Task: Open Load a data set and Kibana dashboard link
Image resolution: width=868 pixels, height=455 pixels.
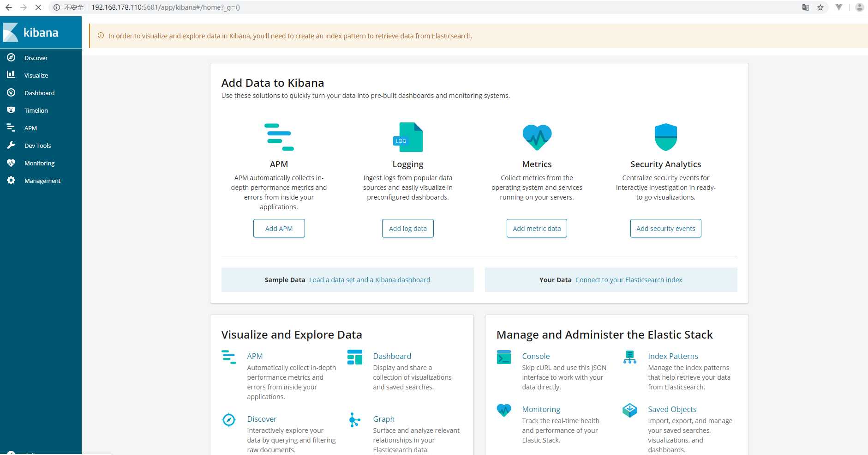Action: (370, 280)
